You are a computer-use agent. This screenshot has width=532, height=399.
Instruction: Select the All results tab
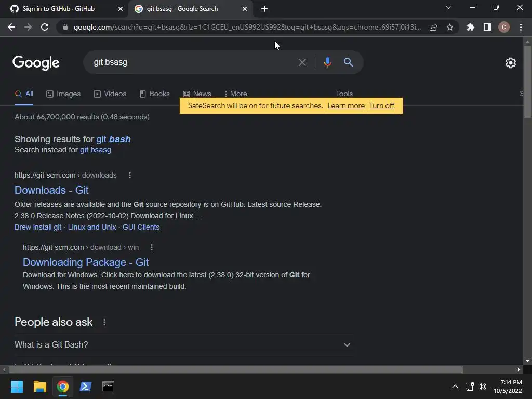click(x=24, y=94)
